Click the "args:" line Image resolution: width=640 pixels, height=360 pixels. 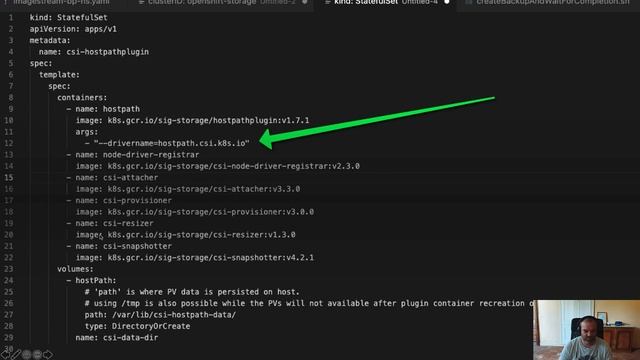[87, 132]
